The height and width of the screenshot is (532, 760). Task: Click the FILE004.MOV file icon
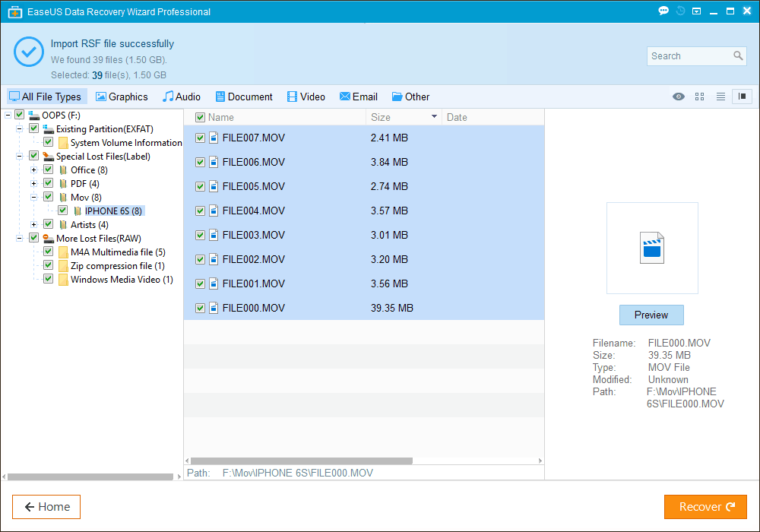click(214, 211)
